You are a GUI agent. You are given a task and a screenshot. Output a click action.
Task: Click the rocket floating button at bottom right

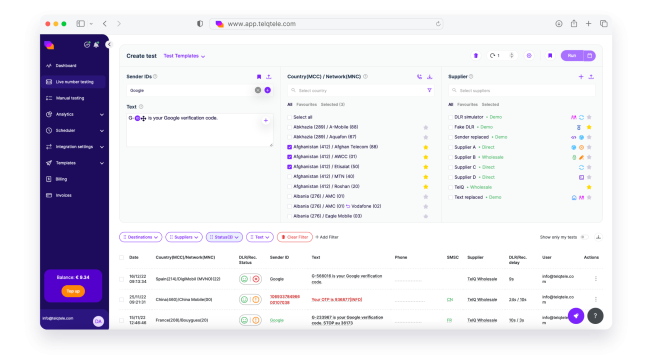[576, 316]
